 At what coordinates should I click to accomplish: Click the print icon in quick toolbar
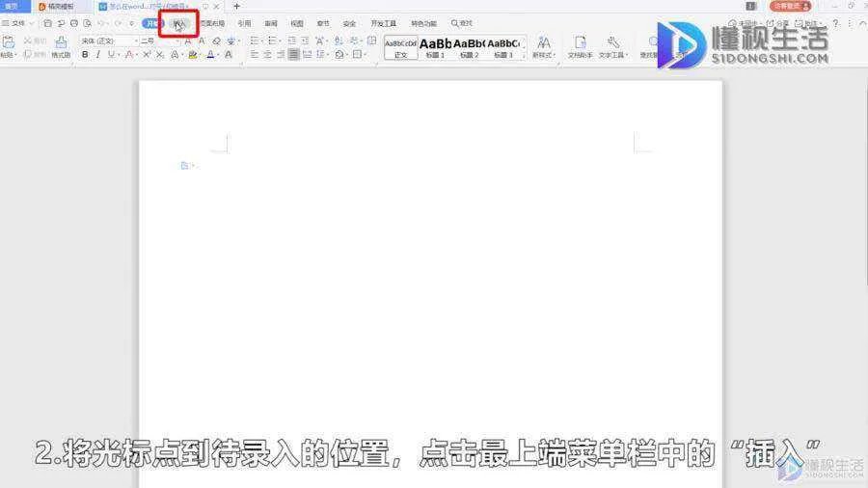point(73,23)
